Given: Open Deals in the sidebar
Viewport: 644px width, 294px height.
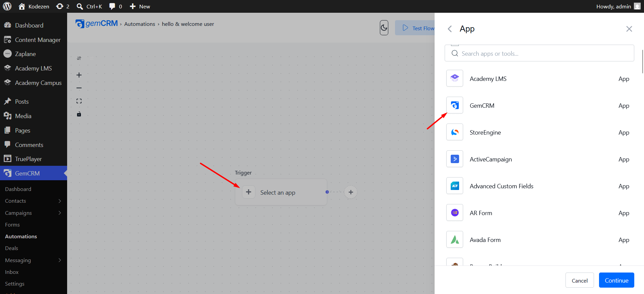Looking at the screenshot, I should (x=12, y=248).
